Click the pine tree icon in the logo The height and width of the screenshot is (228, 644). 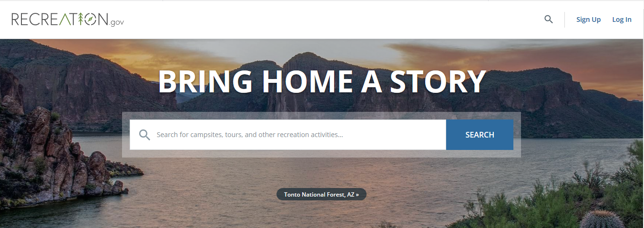click(x=81, y=19)
